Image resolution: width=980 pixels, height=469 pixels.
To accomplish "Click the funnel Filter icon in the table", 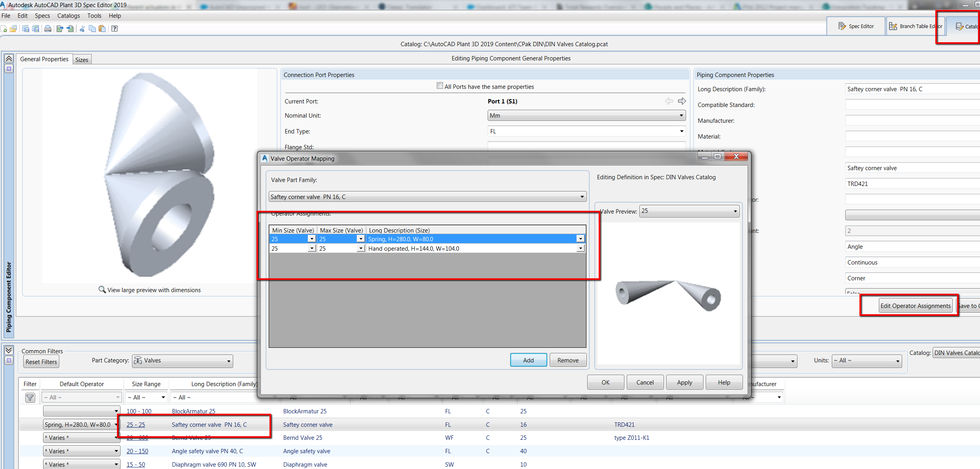I will tap(30, 398).
